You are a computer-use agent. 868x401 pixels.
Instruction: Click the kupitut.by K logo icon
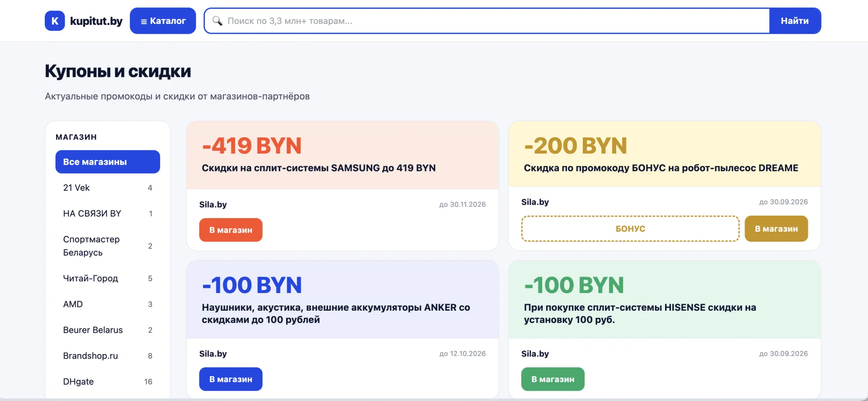click(55, 21)
